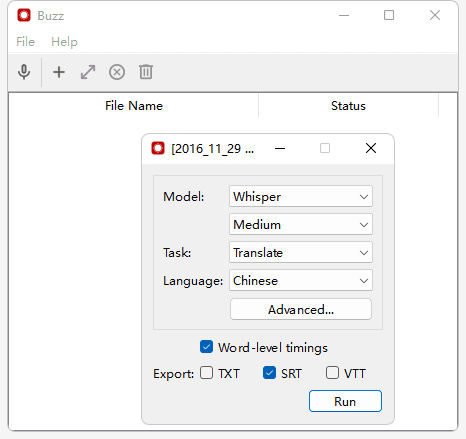This screenshot has width=466, height=439.
Task: Enable VTT export checkbox
Action: 332,373
